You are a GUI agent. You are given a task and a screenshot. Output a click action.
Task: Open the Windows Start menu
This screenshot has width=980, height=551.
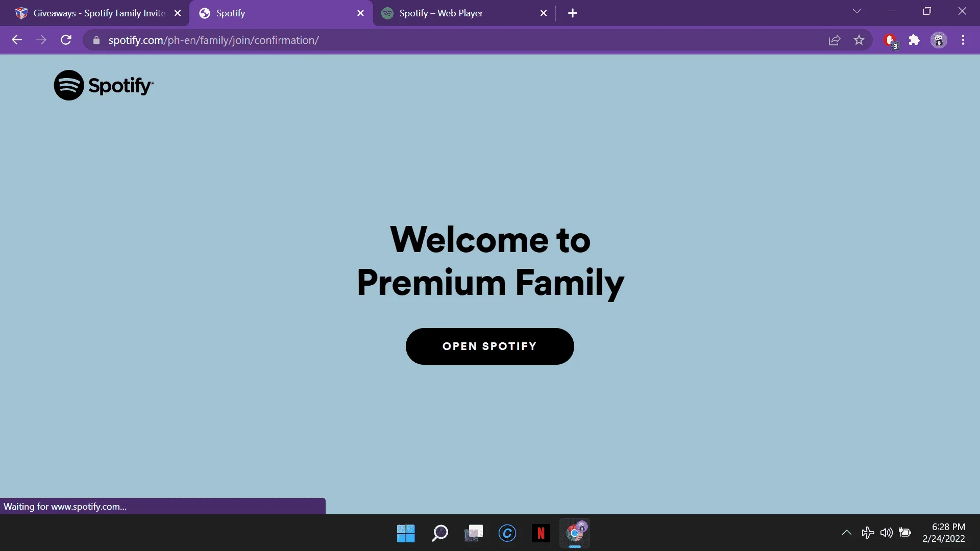click(406, 534)
